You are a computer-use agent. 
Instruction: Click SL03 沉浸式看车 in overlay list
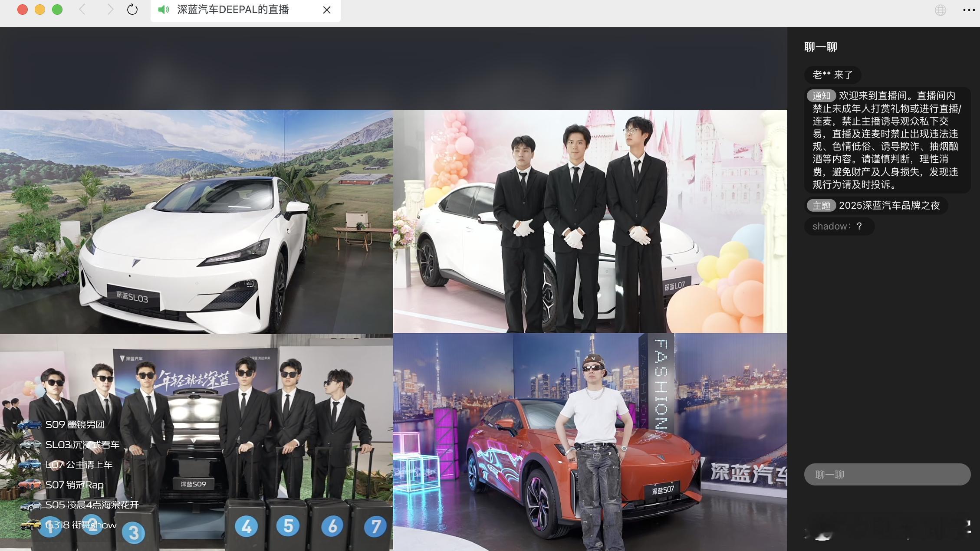click(x=82, y=444)
